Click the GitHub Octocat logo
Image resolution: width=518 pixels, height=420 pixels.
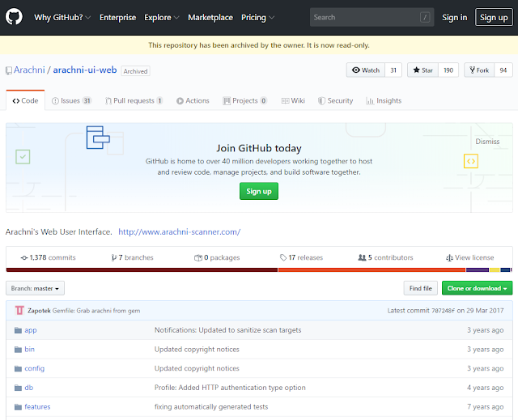[x=14, y=16]
